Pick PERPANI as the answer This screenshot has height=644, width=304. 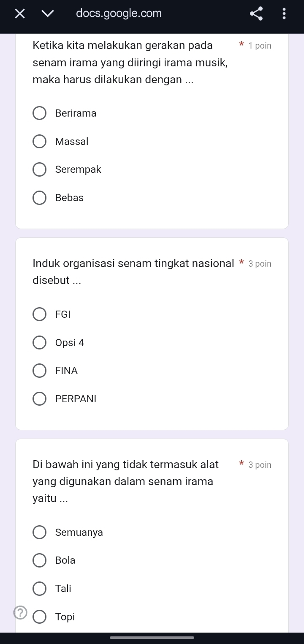tap(40, 399)
